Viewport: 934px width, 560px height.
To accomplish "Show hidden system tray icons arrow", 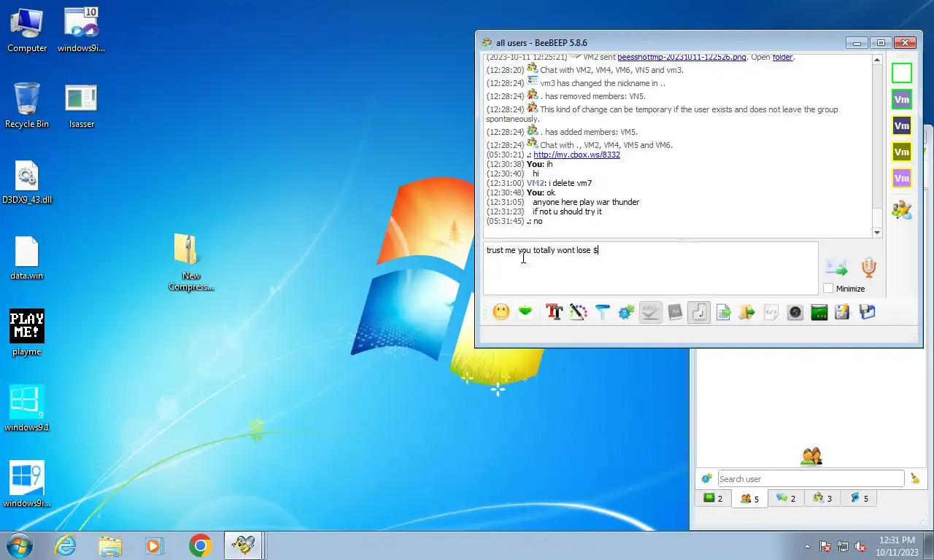I will tap(807, 546).
